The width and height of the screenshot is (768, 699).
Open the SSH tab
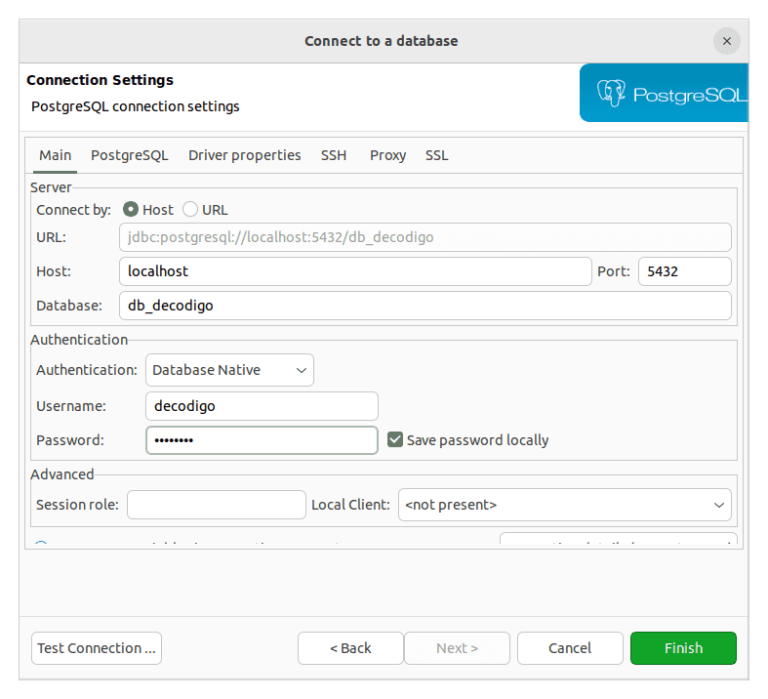click(333, 156)
